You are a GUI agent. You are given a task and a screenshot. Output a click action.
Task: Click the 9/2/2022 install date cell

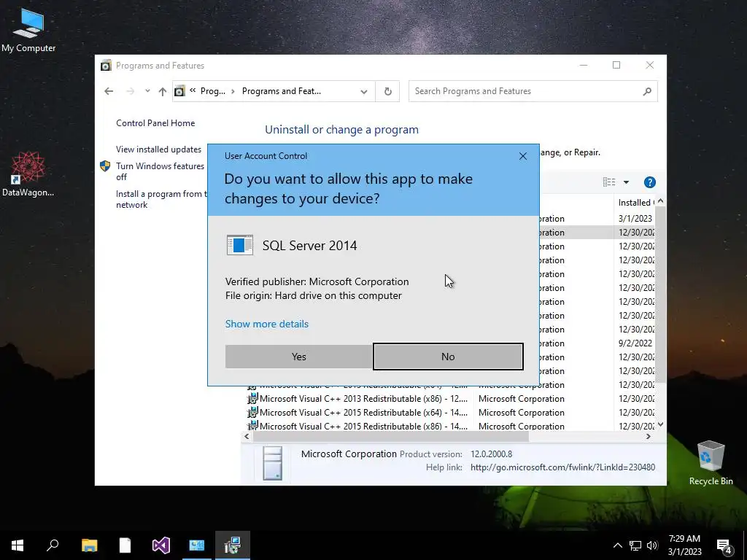coord(635,343)
